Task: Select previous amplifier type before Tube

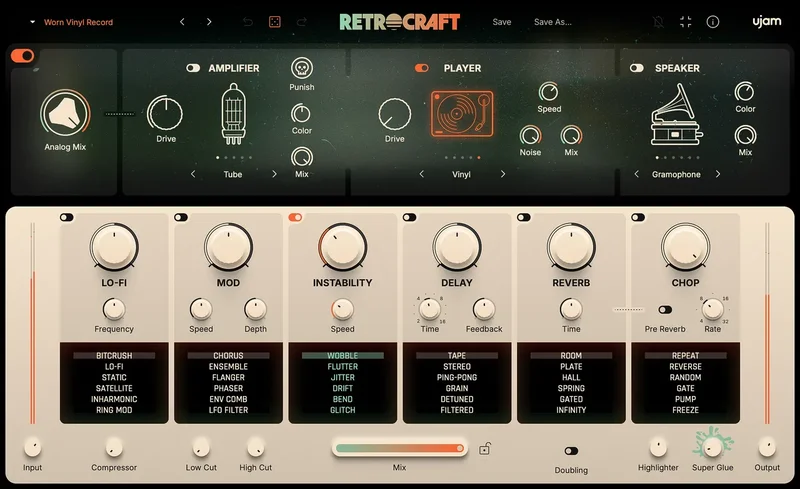Action: 193,174
